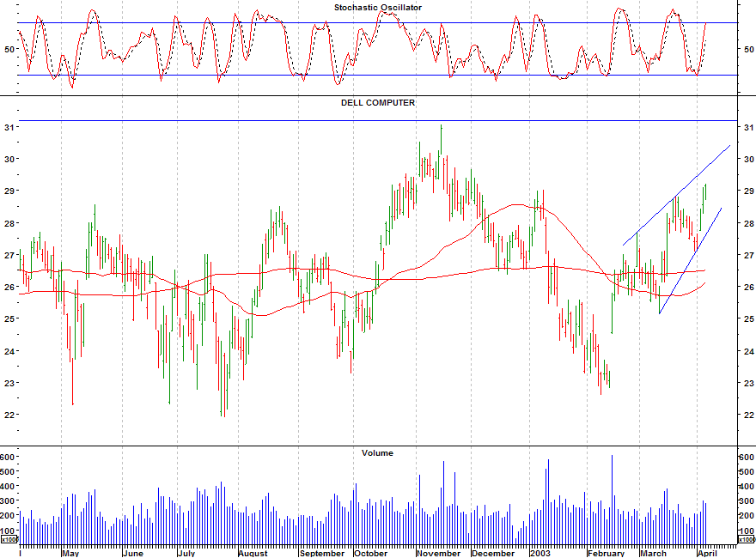The image size is (756, 558).
Task: Select the 2003 year label
Action: [540, 553]
